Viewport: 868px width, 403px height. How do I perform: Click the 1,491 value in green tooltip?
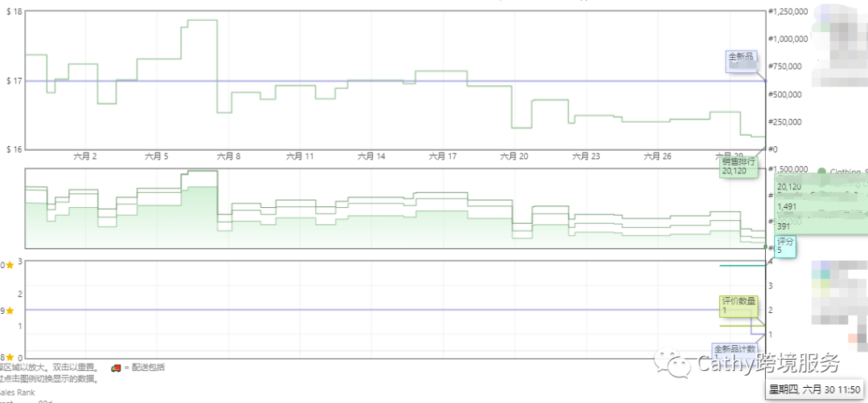tap(787, 206)
